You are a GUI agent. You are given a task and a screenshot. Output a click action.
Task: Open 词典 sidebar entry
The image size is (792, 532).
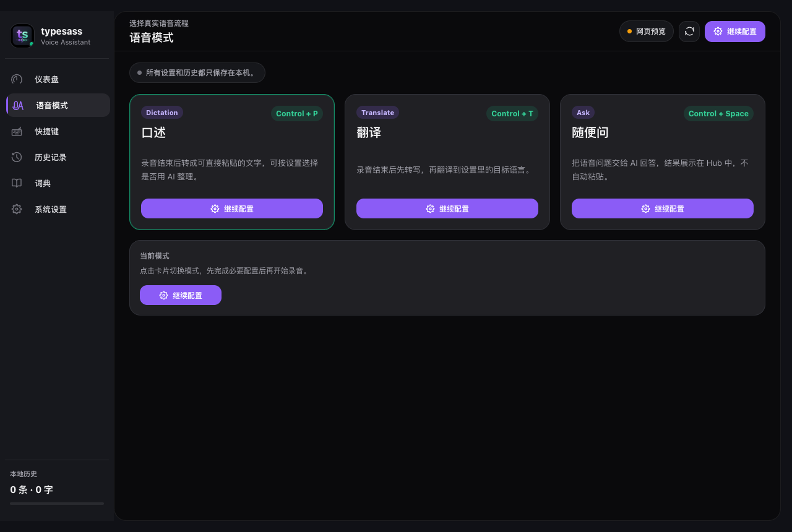pyautogui.click(x=58, y=183)
